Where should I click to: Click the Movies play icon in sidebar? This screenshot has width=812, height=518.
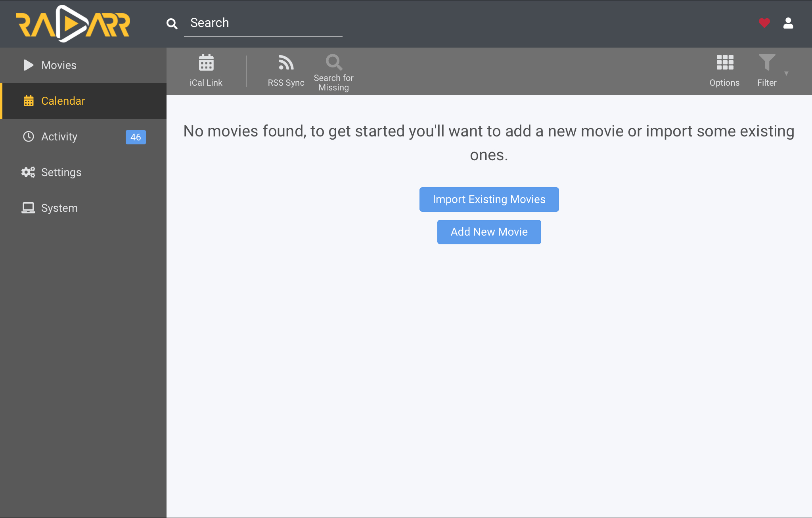(x=28, y=65)
